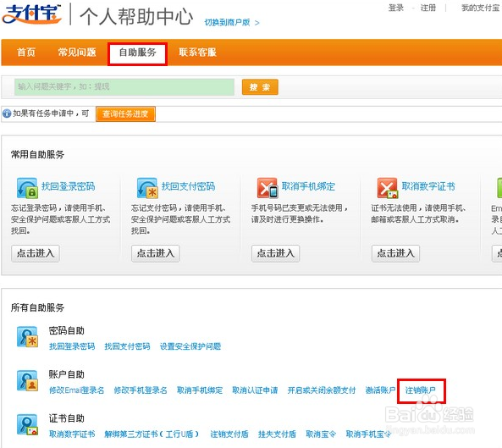Click the 常用自助服务 heading
The height and width of the screenshot is (448, 502).
[37, 155]
